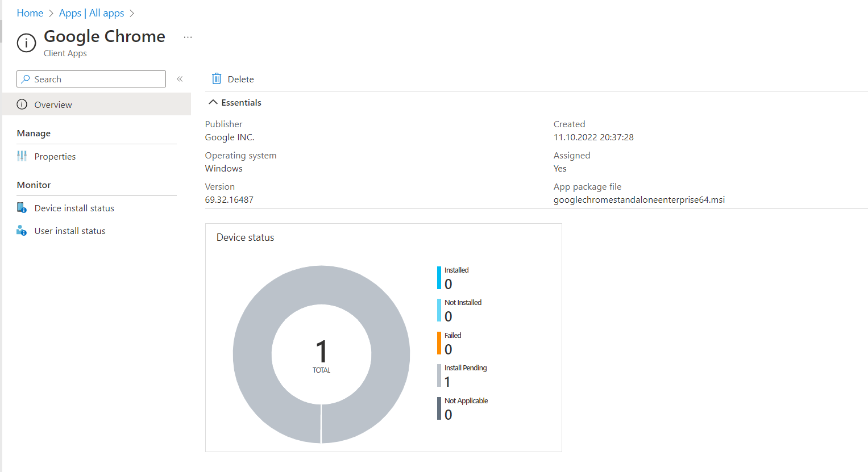The width and height of the screenshot is (868, 472).
Task: Click the Device install status icon
Action: point(22,208)
